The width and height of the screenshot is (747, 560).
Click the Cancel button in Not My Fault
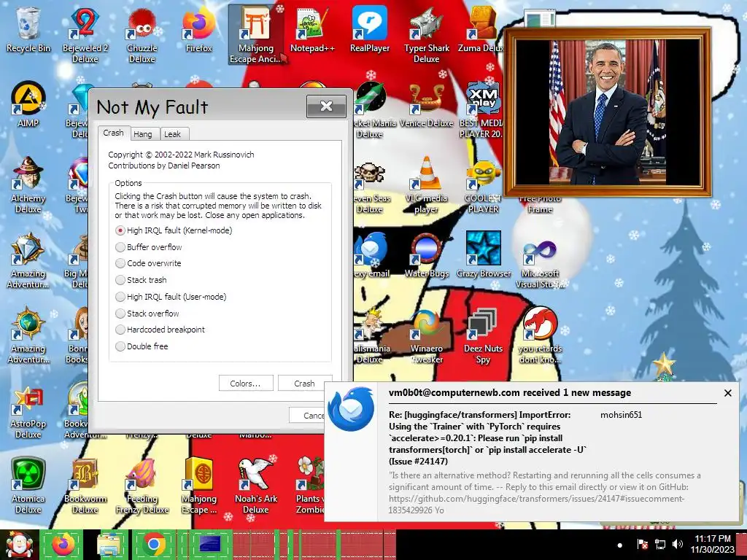307,415
